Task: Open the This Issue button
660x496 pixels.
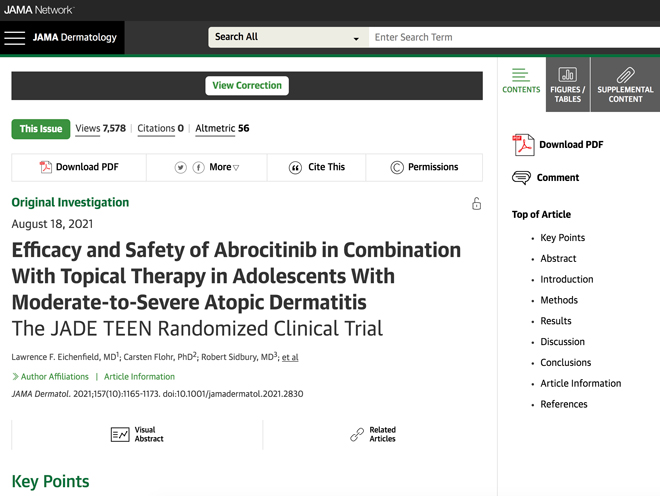Action: [x=41, y=129]
